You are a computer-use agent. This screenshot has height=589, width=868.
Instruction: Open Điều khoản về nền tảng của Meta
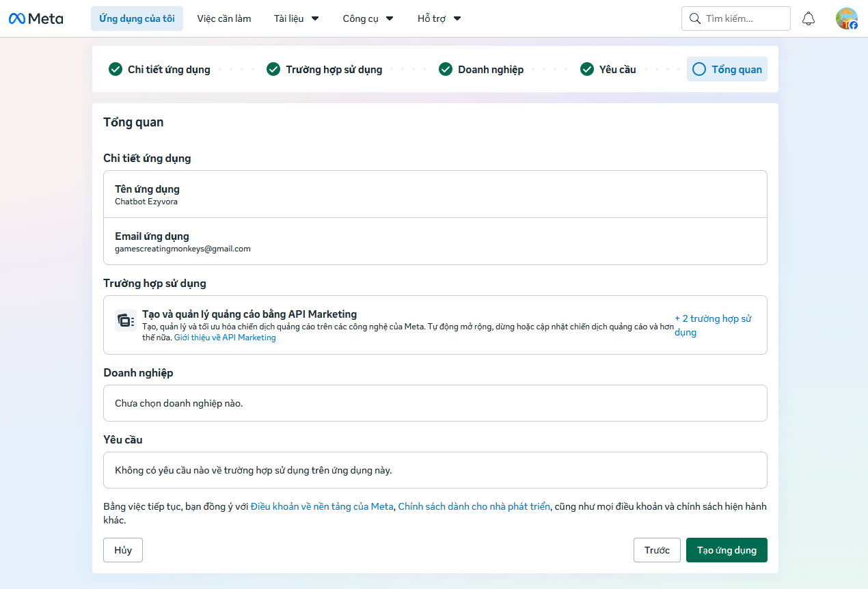coord(322,506)
